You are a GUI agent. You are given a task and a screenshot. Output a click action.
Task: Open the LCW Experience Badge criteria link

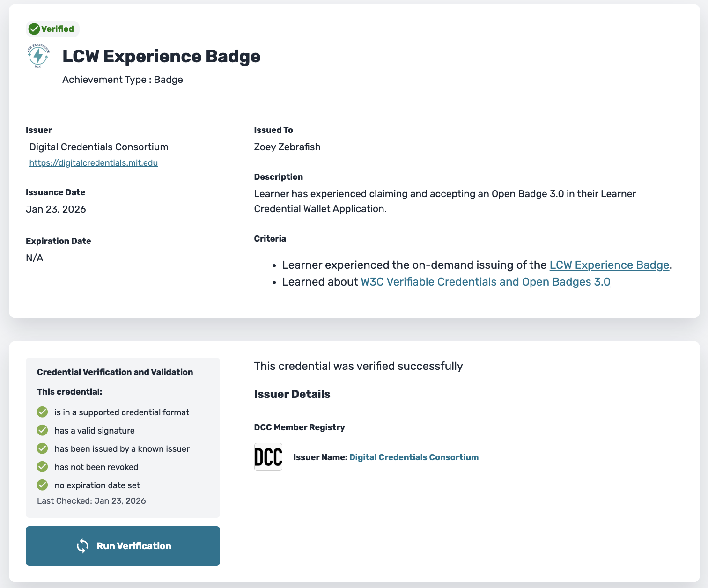click(x=609, y=265)
